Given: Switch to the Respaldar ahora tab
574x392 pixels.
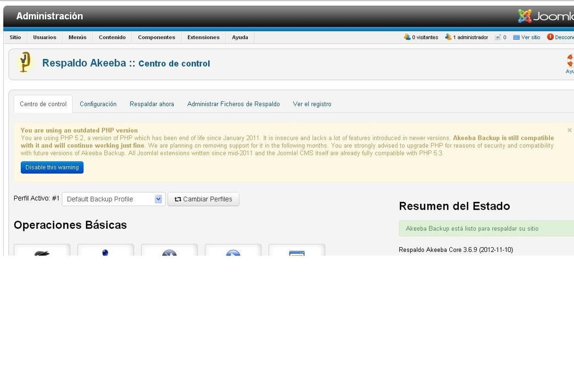Looking at the screenshot, I should coord(152,104).
